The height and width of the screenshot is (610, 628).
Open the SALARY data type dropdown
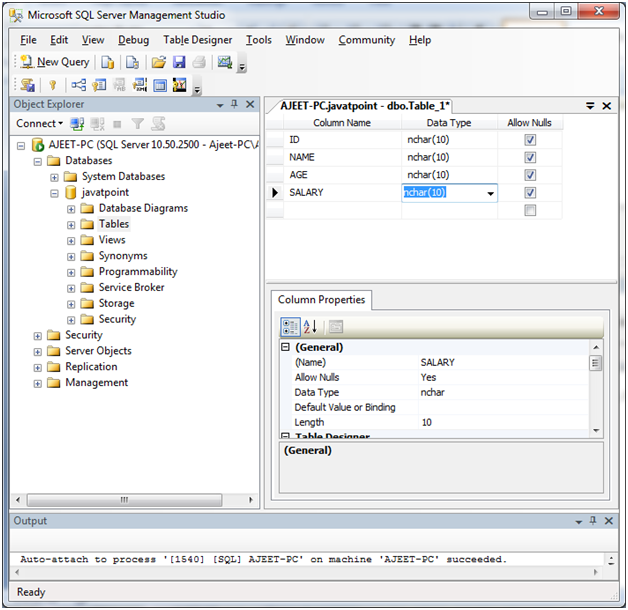click(x=491, y=193)
